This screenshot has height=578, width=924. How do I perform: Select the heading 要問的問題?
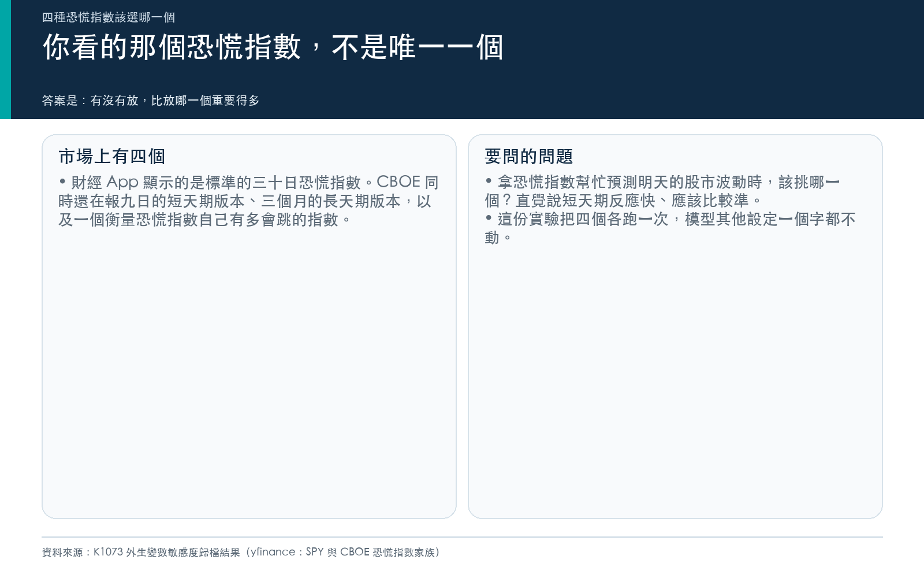(529, 156)
